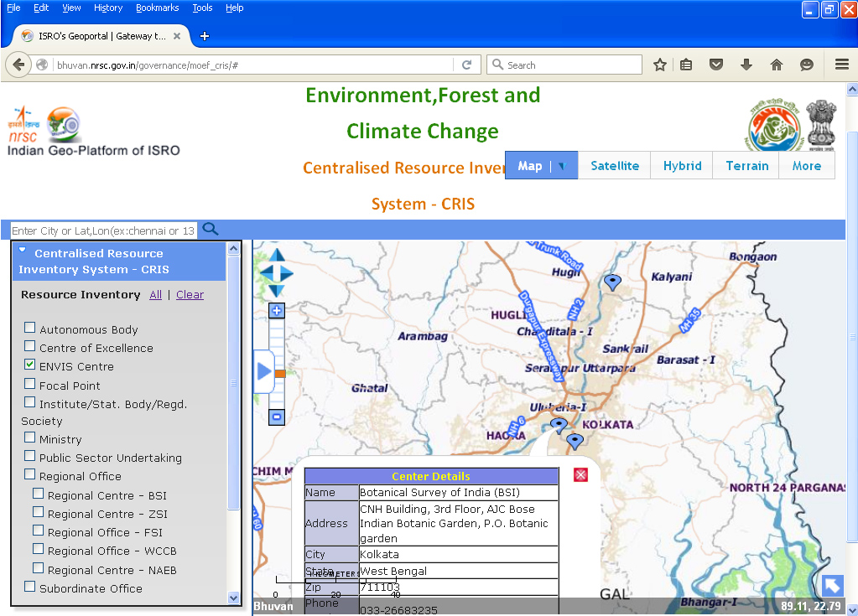Viewport: 858px width, 616px height.
Task: Pan the map right with the arrow
Action: pyautogui.click(x=288, y=272)
